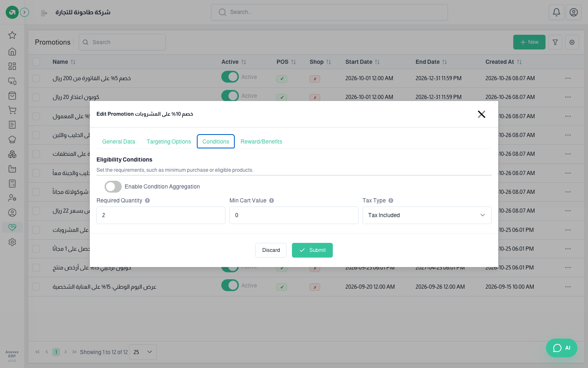Open the notifications bell
588x368 pixels.
click(557, 12)
